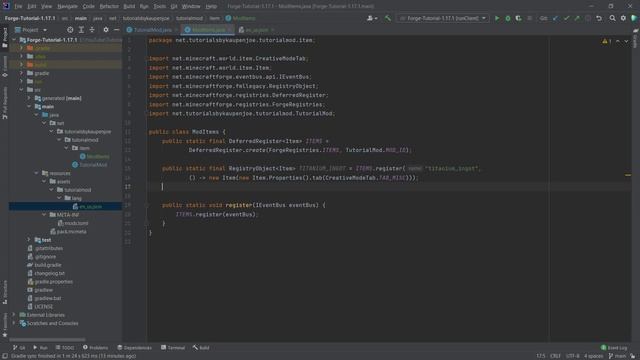Screen dimensions: 640x360
Task: Select gradle.properties file in tree
Action: click(50, 282)
